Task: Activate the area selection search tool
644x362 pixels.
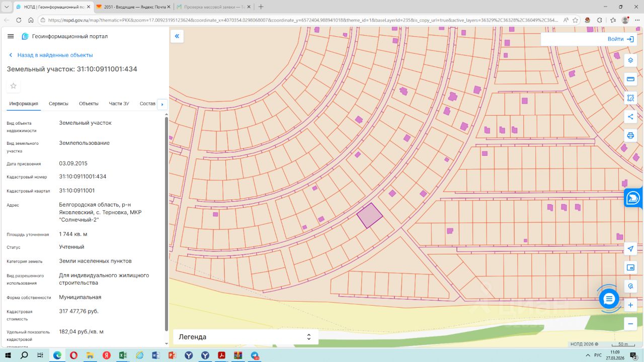Action: click(x=630, y=98)
